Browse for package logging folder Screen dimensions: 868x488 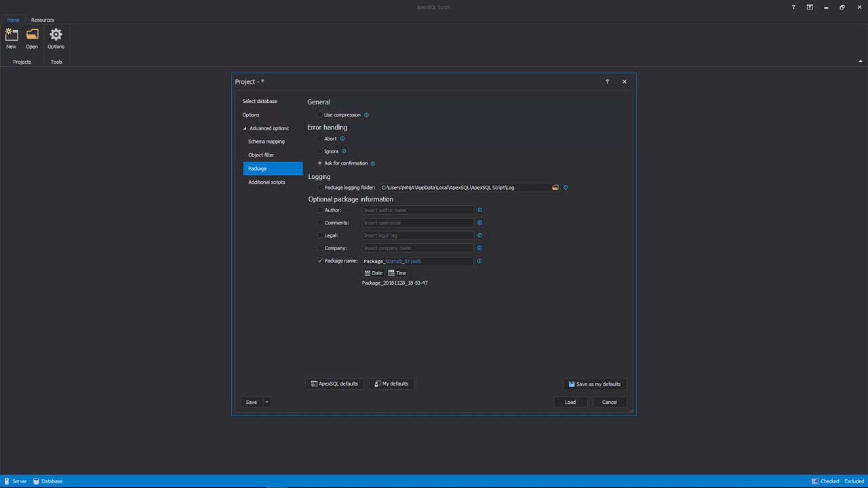555,188
